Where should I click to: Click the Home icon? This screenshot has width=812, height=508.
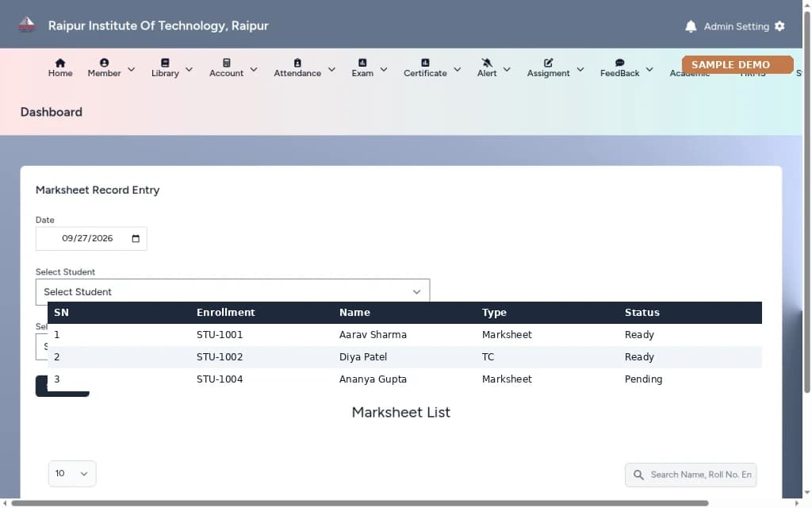[60, 63]
